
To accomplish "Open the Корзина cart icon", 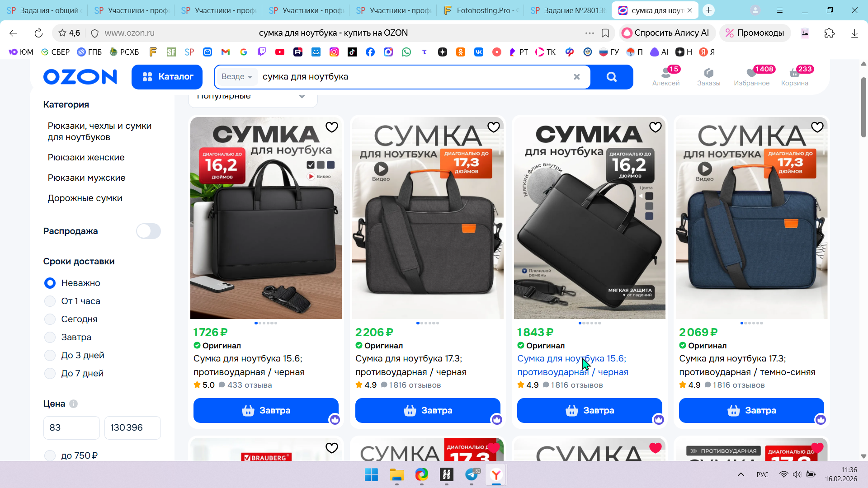I will pyautogui.click(x=795, y=76).
